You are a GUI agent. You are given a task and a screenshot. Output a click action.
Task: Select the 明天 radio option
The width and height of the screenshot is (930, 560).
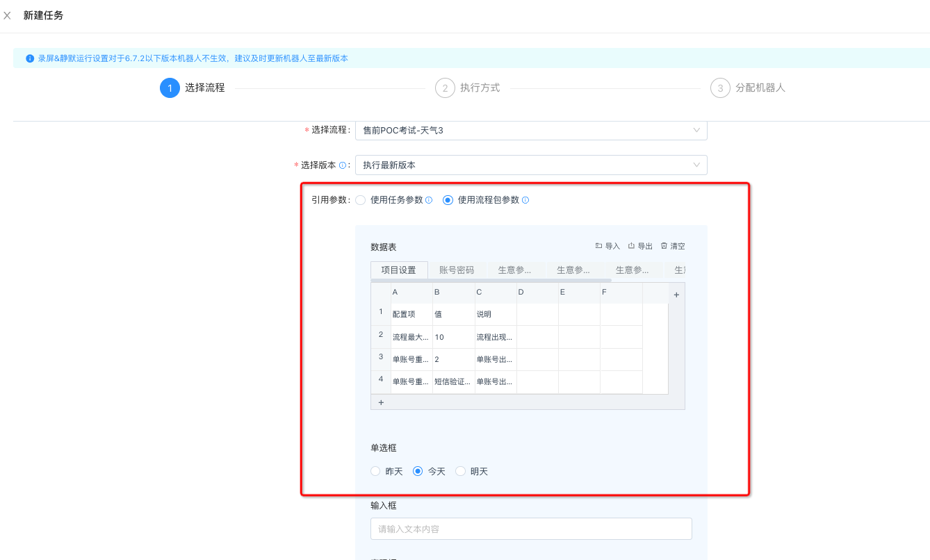pos(460,471)
